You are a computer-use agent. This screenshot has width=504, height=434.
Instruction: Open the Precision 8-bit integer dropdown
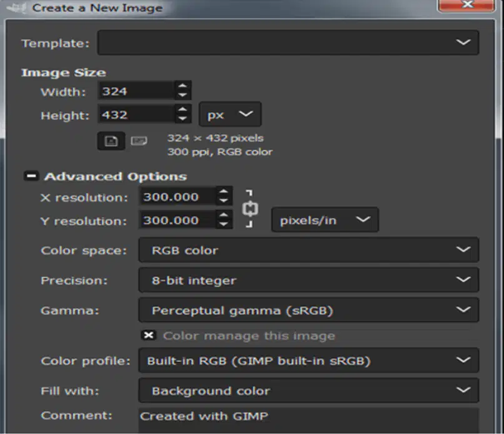(x=309, y=280)
